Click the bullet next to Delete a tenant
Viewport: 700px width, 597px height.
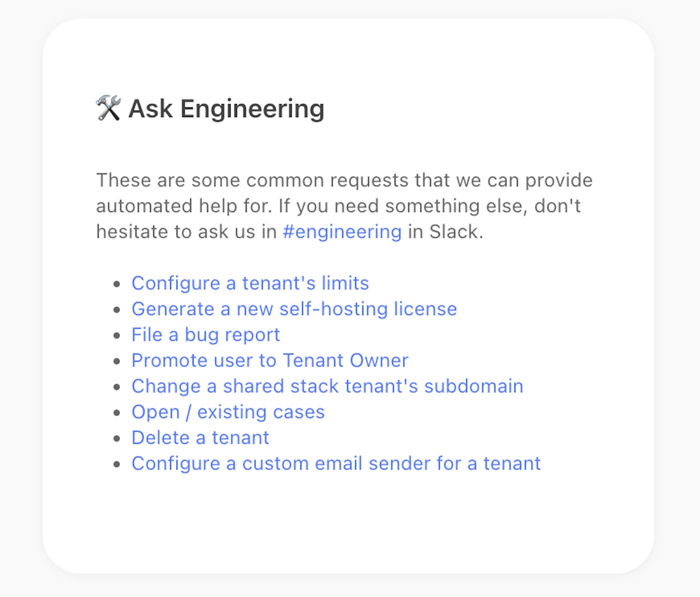point(117,438)
